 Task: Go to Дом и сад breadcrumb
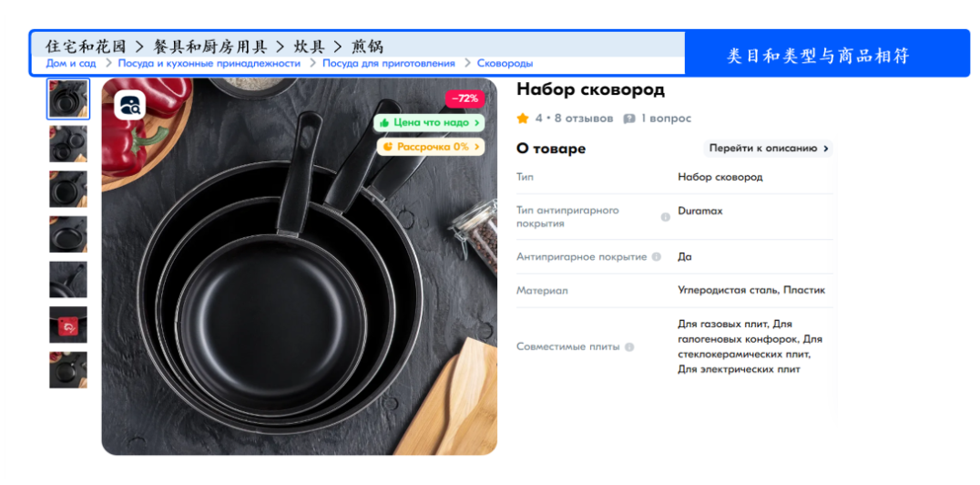[x=71, y=64]
